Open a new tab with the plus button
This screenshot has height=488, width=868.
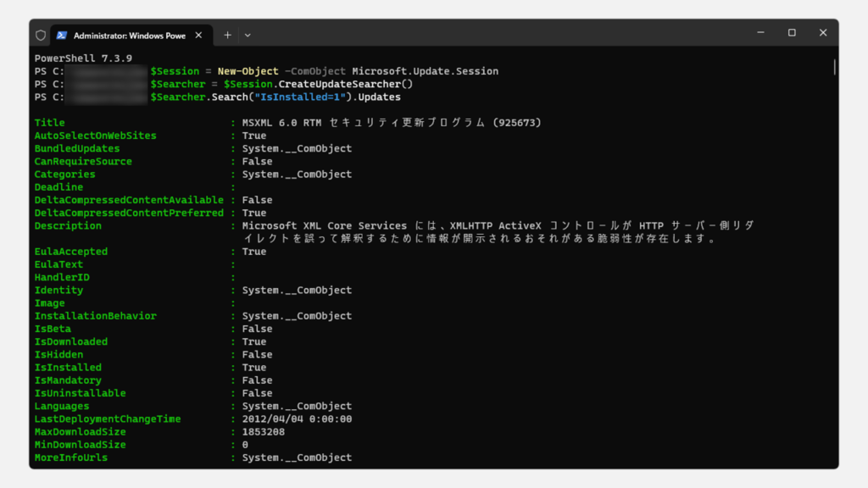click(x=227, y=35)
